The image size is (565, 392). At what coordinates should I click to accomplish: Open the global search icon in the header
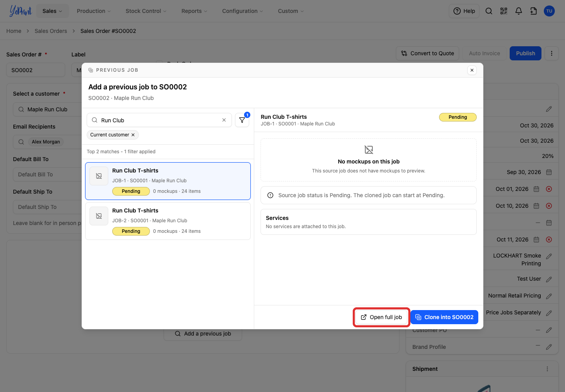[489, 11]
